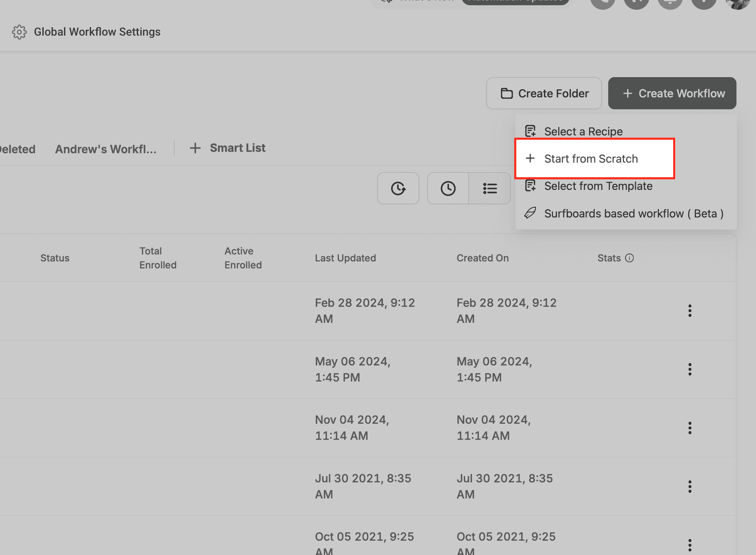The image size is (756, 555).
Task: Open actions menu for May 06 2024 row
Action: [690, 369]
